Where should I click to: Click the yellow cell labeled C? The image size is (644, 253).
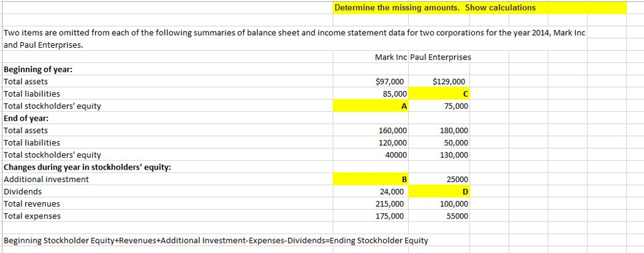tap(440, 94)
